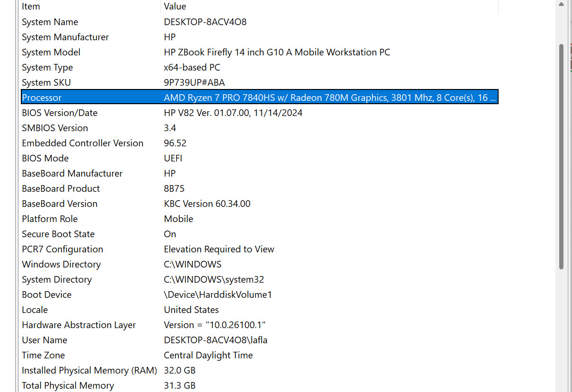Click the AMD Ryzen 7 PRO processor value
Screen dimensions: 572x392
pos(330,98)
